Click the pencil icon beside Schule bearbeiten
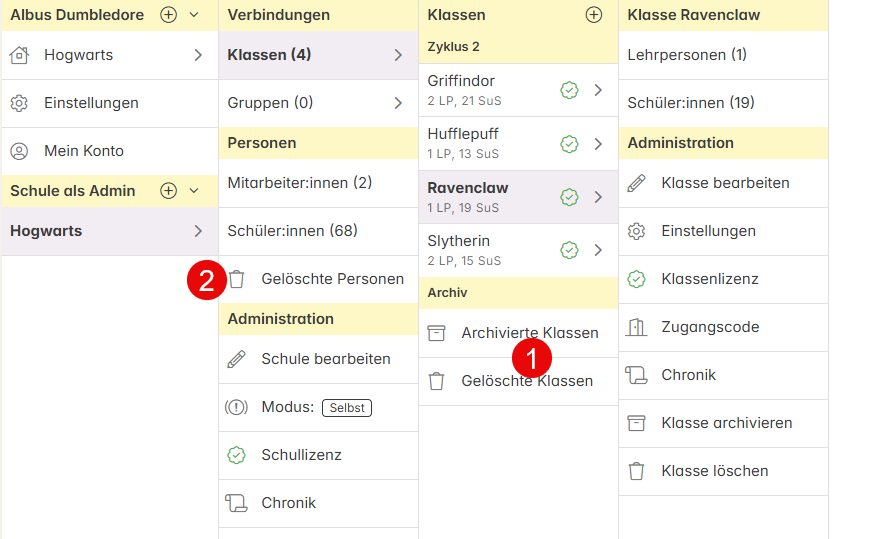872x539 pixels. tap(236, 359)
